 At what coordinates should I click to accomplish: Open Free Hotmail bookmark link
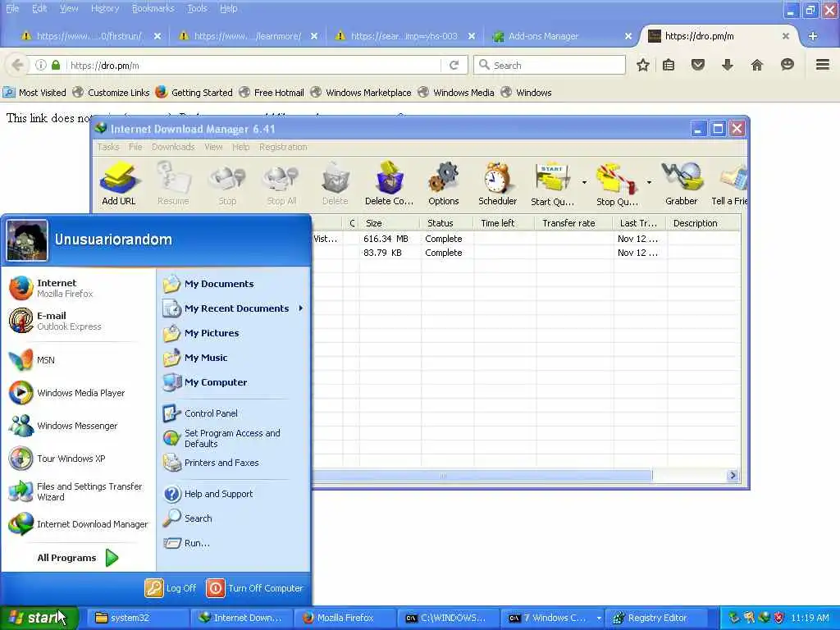272,93
